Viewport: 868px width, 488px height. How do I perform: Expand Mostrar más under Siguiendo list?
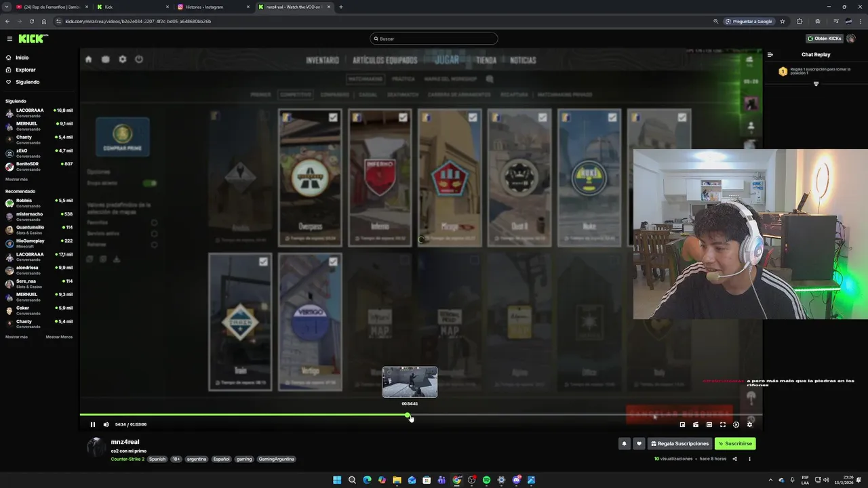[16, 180]
